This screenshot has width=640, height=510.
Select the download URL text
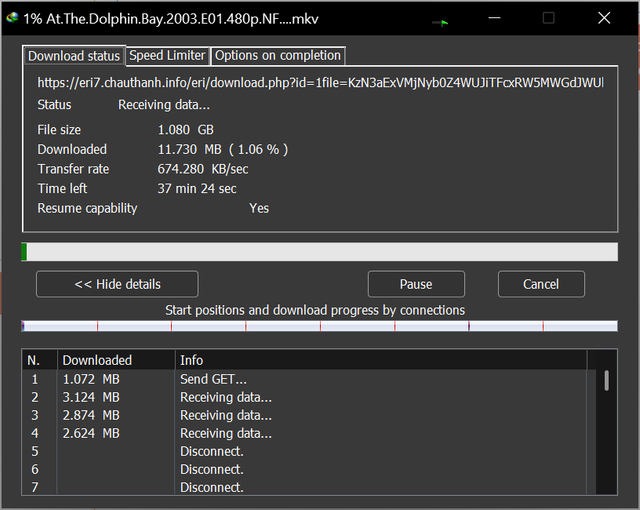tap(320, 83)
